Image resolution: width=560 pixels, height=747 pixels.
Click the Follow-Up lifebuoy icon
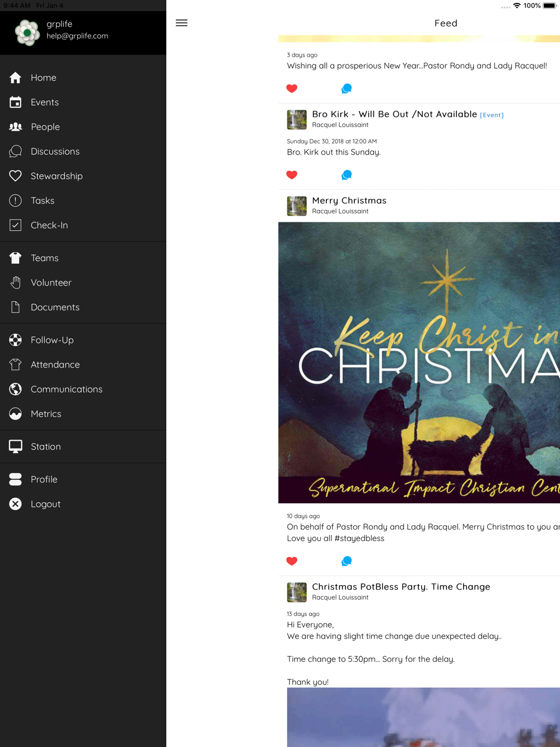[x=16, y=340]
